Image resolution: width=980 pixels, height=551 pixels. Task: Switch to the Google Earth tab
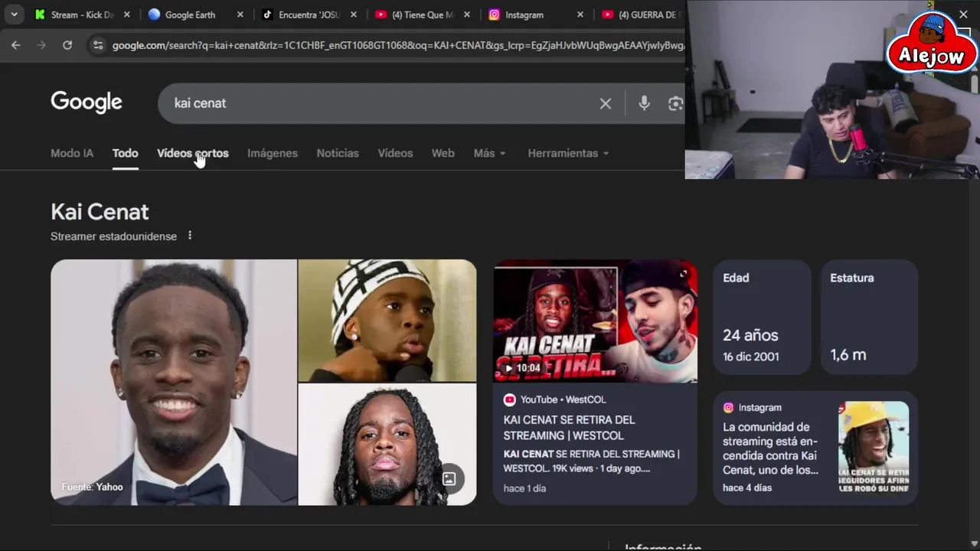point(190,15)
